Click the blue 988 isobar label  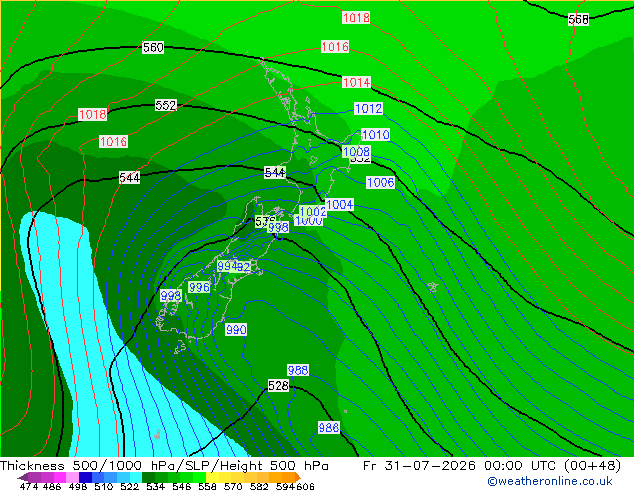pyautogui.click(x=298, y=370)
